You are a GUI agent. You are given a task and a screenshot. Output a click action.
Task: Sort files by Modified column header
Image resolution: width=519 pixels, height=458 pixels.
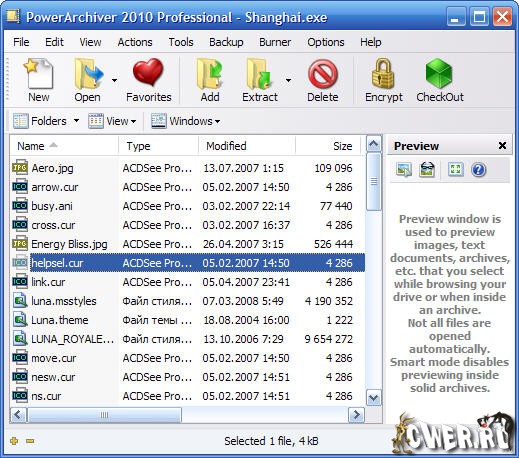pos(247,146)
